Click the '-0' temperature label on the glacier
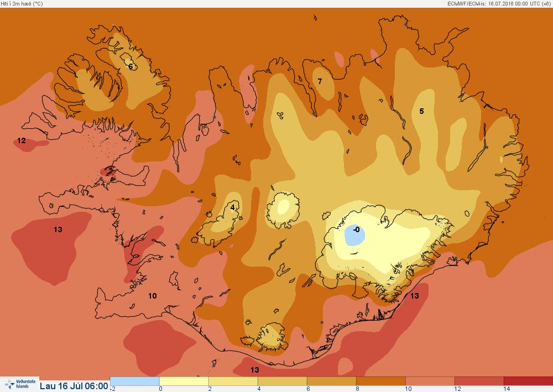 click(357, 230)
